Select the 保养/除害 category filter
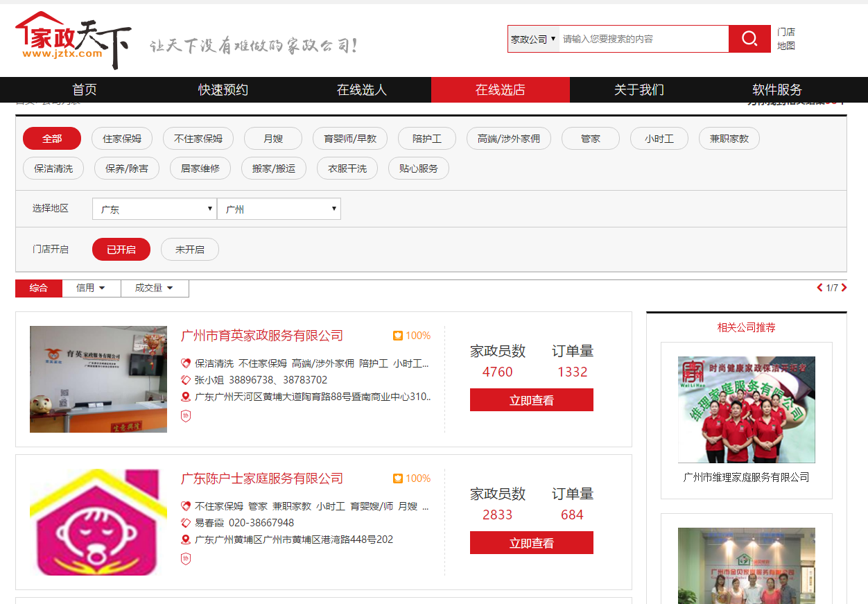This screenshot has height=604, width=868. click(x=127, y=169)
